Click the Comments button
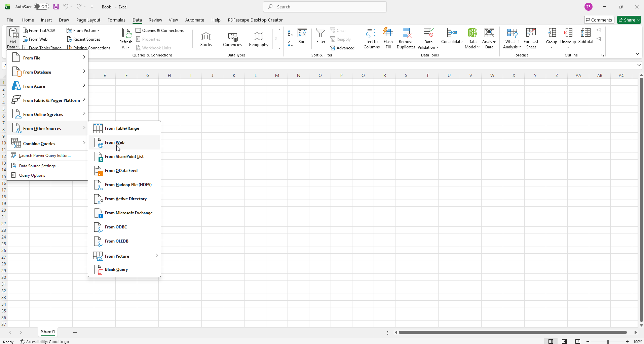The width and height of the screenshot is (644, 344). click(x=599, y=20)
